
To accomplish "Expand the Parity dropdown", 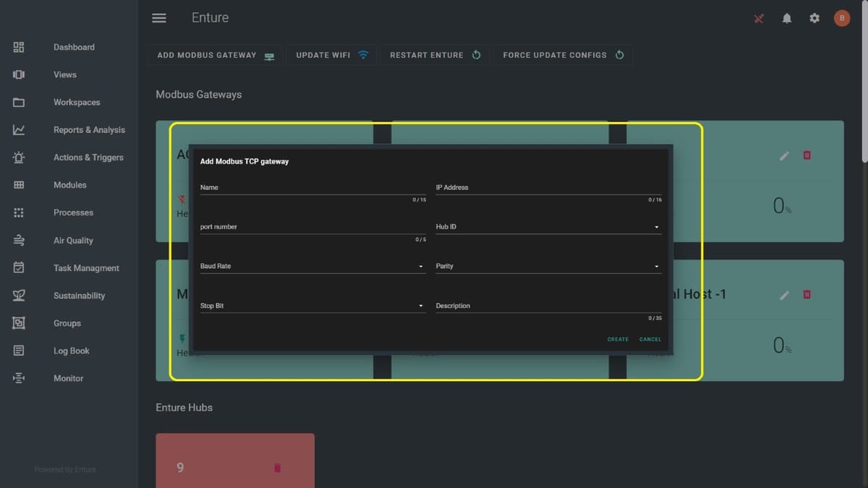I will pyautogui.click(x=548, y=267).
